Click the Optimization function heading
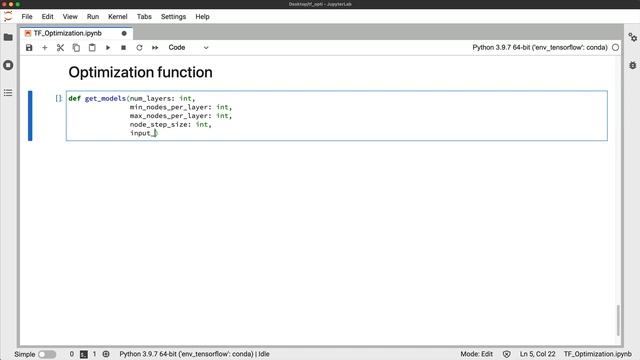 pyautogui.click(x=140, y=72)
